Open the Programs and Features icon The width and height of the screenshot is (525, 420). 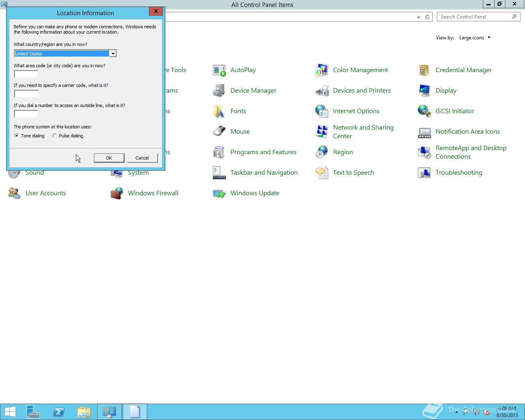tap(219, 152)
